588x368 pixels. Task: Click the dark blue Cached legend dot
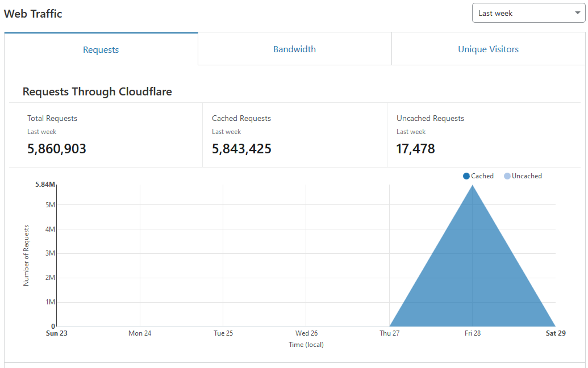466,176
